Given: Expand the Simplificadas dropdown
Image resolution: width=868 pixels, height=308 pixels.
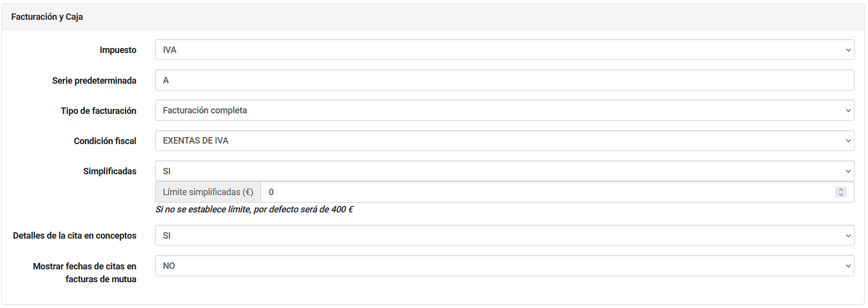Looking at the screenshot, I should (x=504, y=171).
